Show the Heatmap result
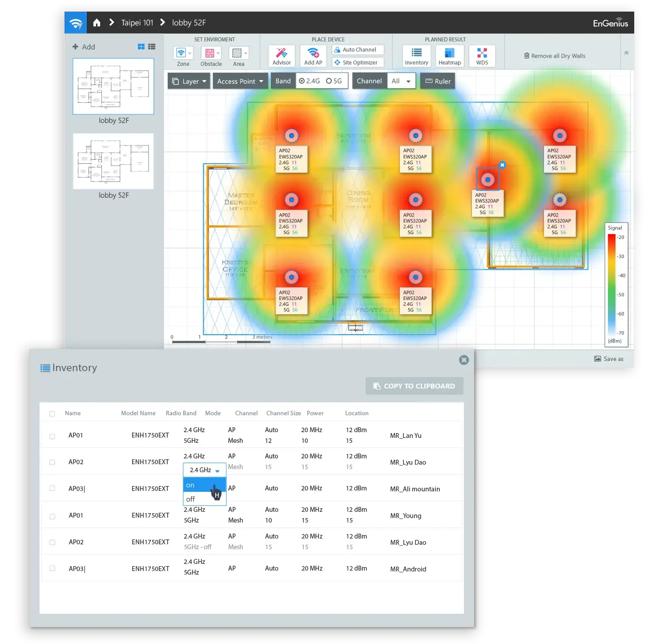The height and width of the screenshot is (644, 648). 450,56
